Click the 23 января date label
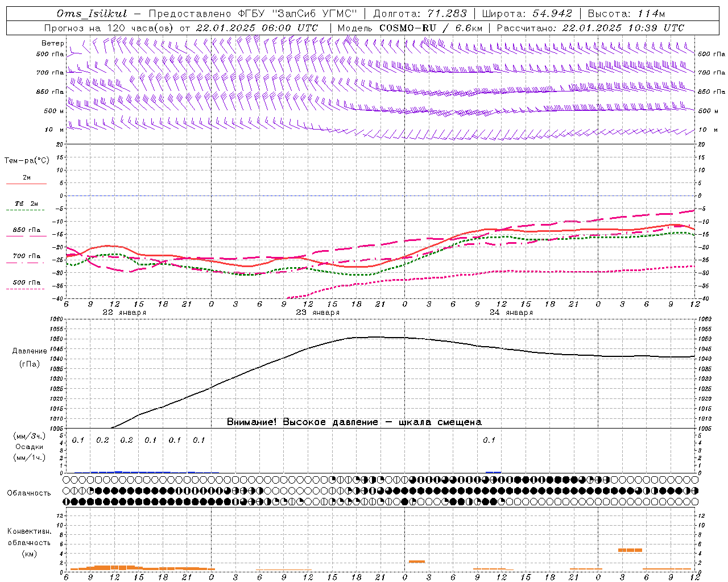Image resolution: width=728 pixels, height=582 pixels. pos(317,313)
